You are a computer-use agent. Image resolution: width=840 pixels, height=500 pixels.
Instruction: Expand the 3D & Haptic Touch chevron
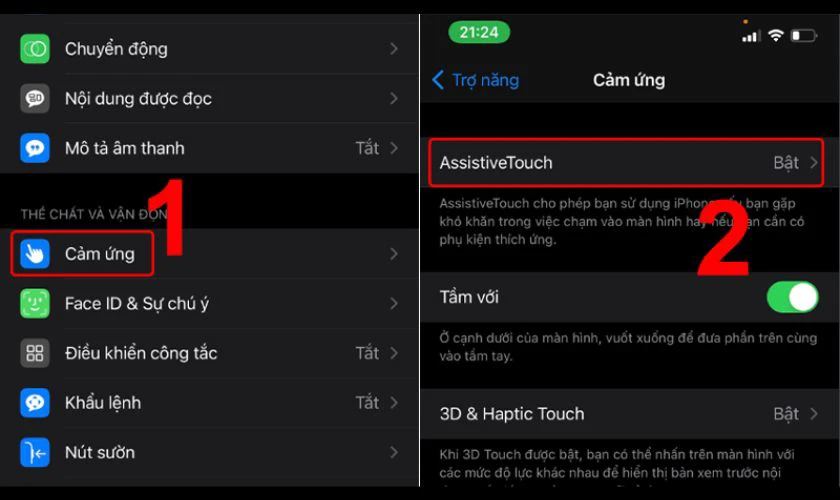(x=814, y=414)
